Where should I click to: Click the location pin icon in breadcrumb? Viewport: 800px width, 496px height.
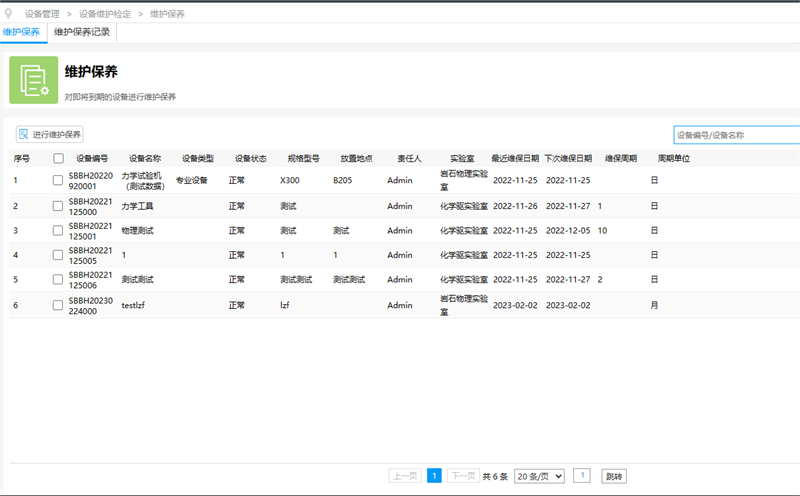9,14
